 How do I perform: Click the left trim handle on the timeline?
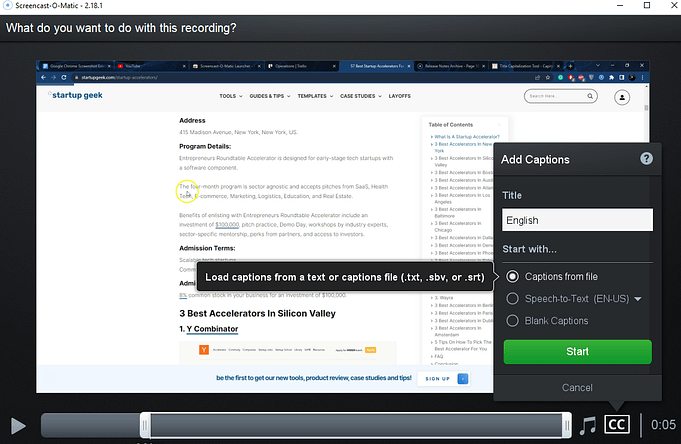(145, 425)
